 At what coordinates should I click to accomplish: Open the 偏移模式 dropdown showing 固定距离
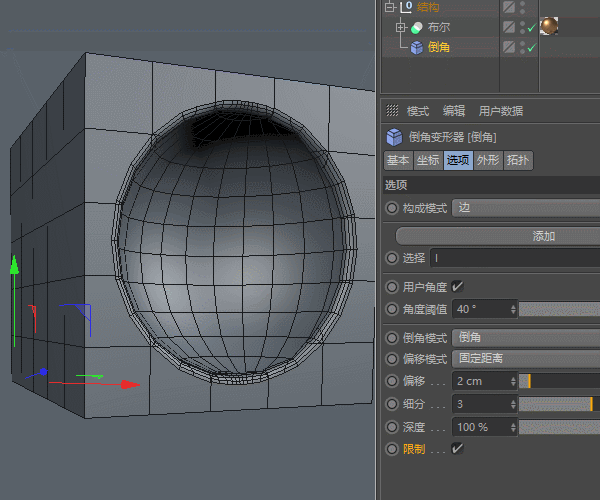pyautogui.click(x=526, y=358)
